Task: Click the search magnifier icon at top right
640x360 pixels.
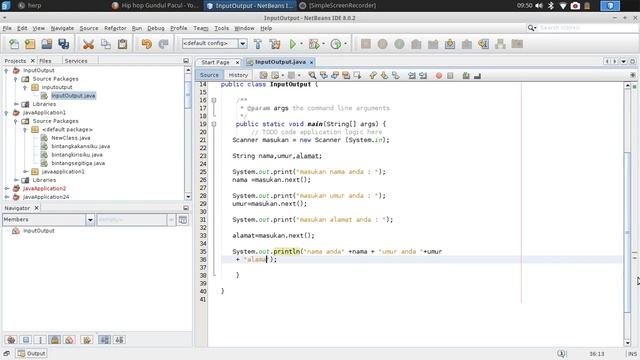Action: pos(531,28)
